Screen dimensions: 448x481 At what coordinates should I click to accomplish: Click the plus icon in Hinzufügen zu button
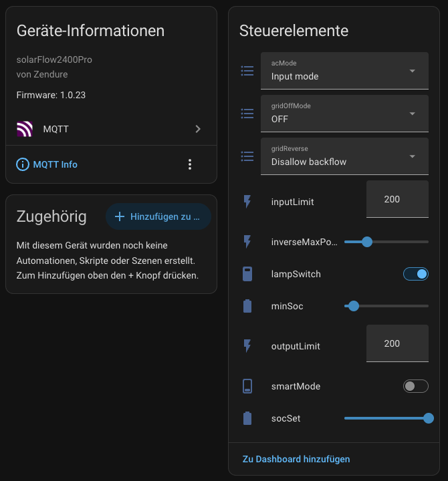tap(120, 216)
